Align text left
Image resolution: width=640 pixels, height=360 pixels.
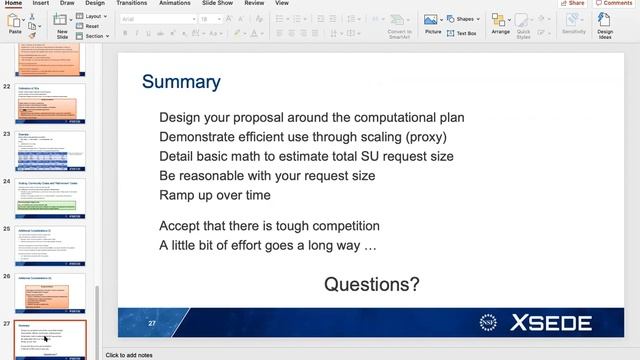(279, 33)
